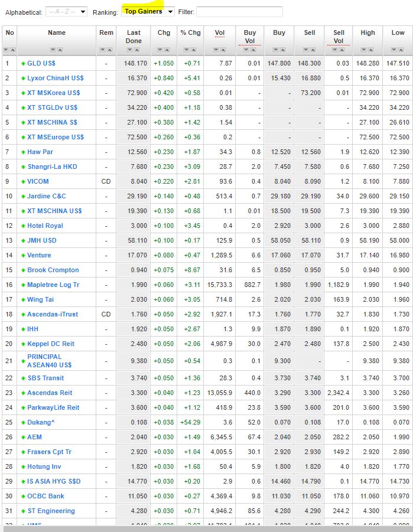
Task: Open ParkwayLife Reit link
Action: point(53,407)
